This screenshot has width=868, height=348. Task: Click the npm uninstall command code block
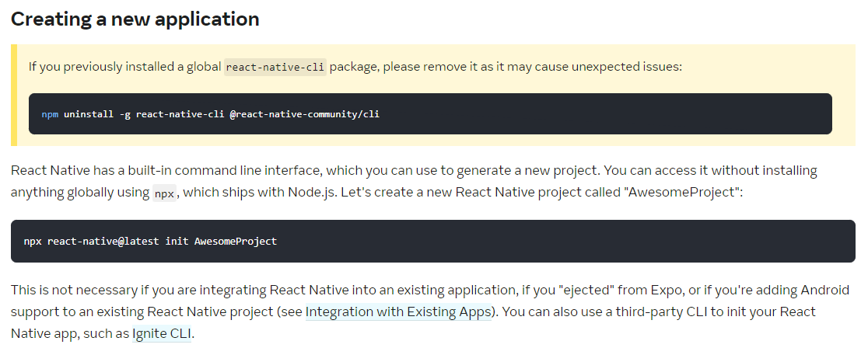430,114
